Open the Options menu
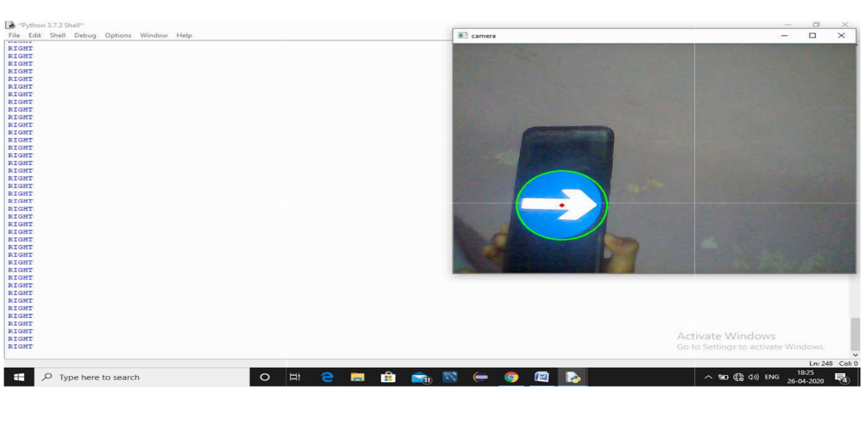The width and height of the screenshot is (868, 438). coord(118,35)
